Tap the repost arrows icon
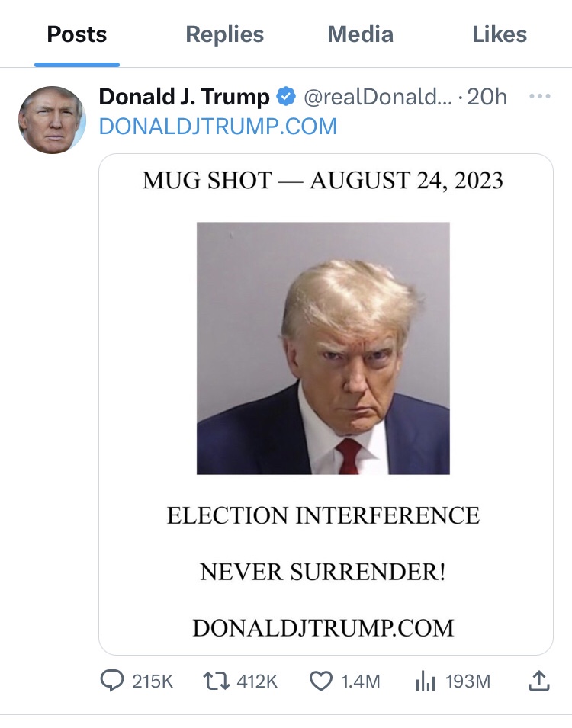The width and height of the screenshot is (572, 728). coord(217,681)
